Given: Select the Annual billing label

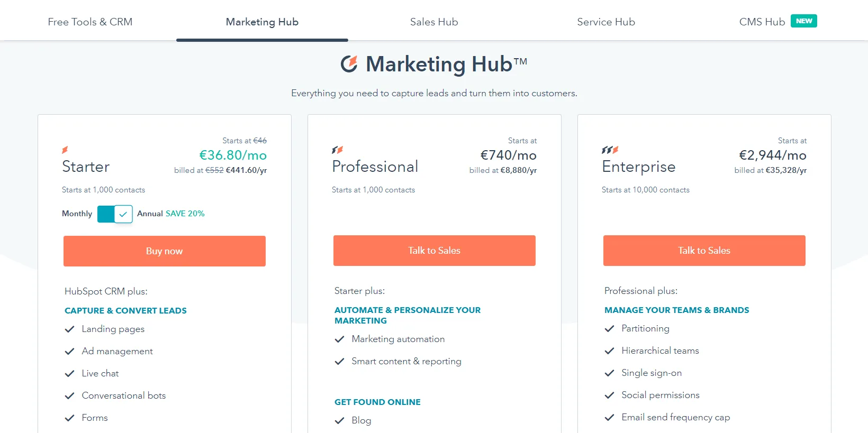Looking at the screenshot, I should click(150, 214).
